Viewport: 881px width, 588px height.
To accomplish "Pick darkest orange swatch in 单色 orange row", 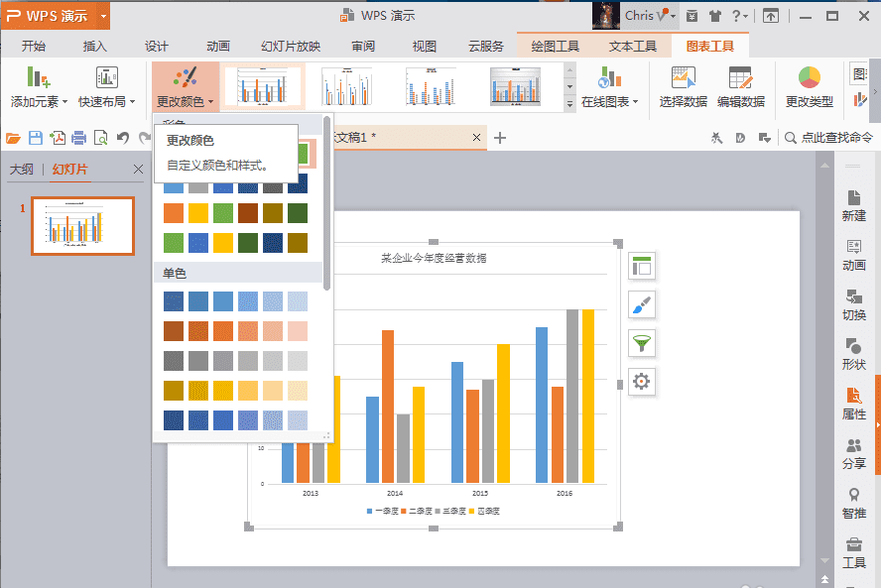I will pos(174,331).
